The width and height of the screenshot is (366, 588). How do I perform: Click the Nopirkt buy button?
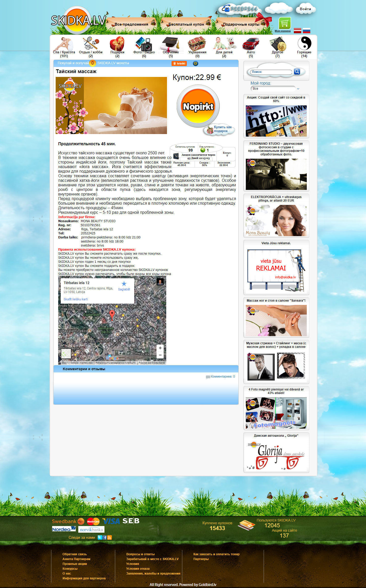[x=198, y=106]
